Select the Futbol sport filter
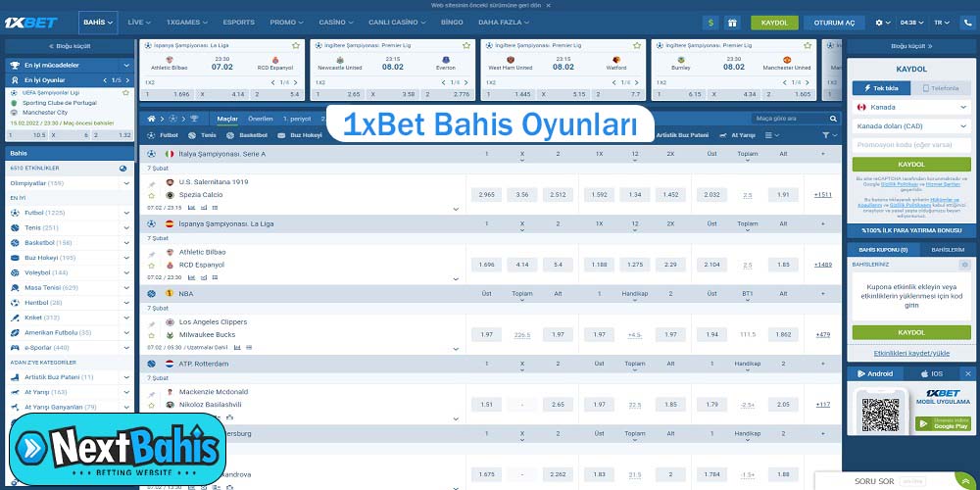980x490 pixels. pyautogui.click(x=163, y=135)
